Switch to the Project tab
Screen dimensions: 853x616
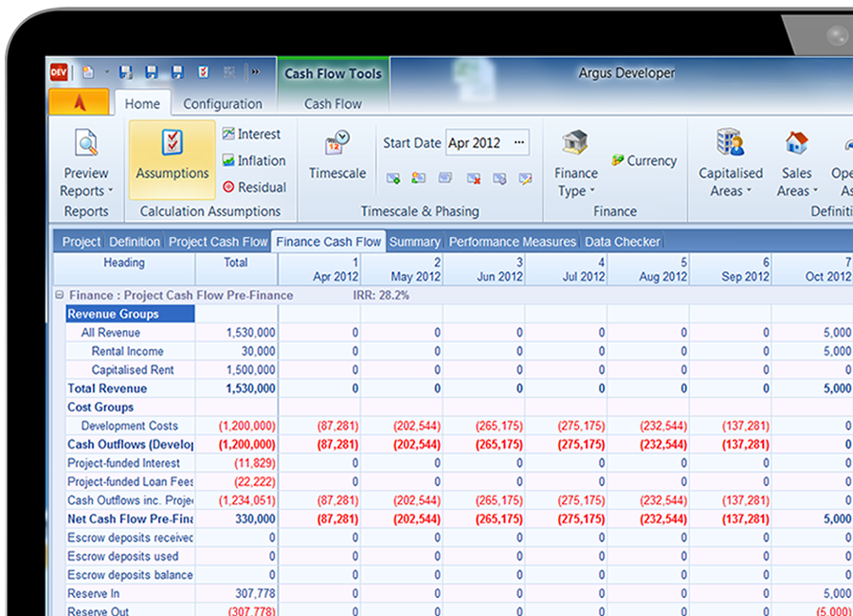tap(82, 242)
